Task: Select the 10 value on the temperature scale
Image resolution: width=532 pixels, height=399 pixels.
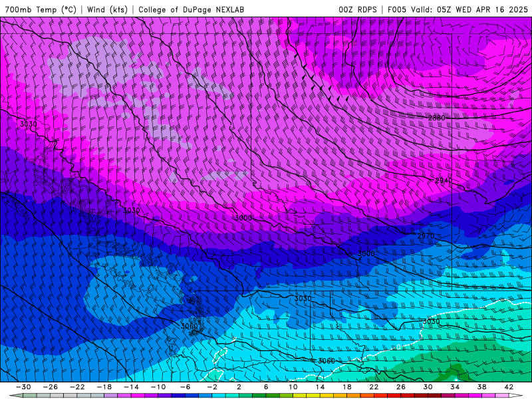Action: click(293, 387)
